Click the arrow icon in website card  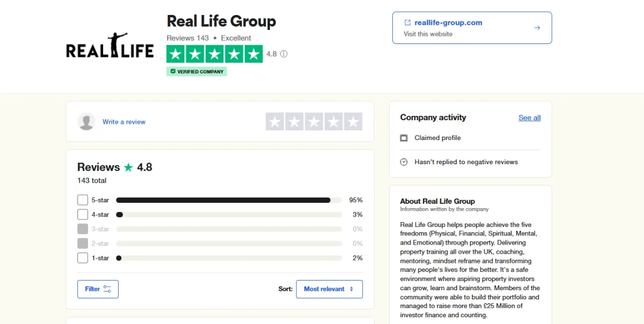[x=537, y=28]
